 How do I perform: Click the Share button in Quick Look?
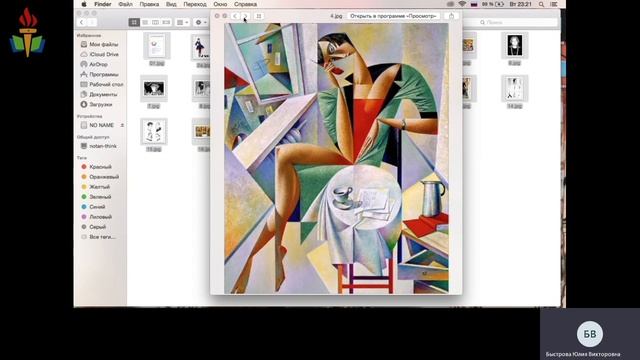click(451, 16)
